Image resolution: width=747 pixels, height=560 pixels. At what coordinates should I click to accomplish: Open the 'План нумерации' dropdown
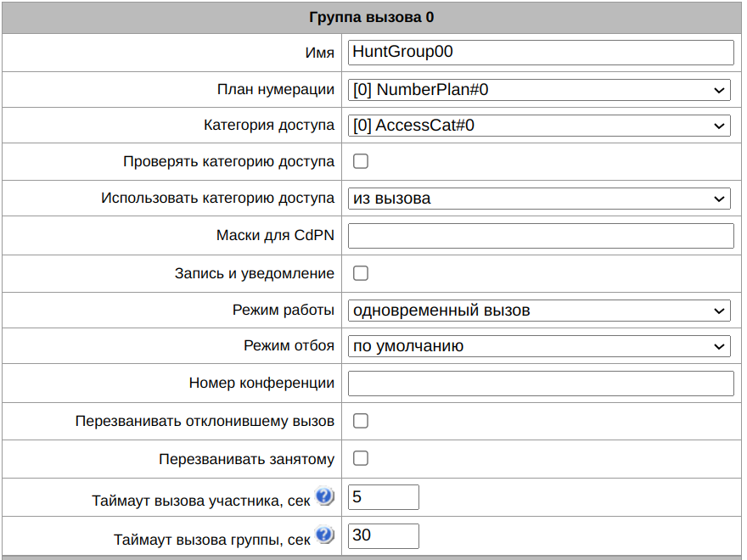pos(539,89)
